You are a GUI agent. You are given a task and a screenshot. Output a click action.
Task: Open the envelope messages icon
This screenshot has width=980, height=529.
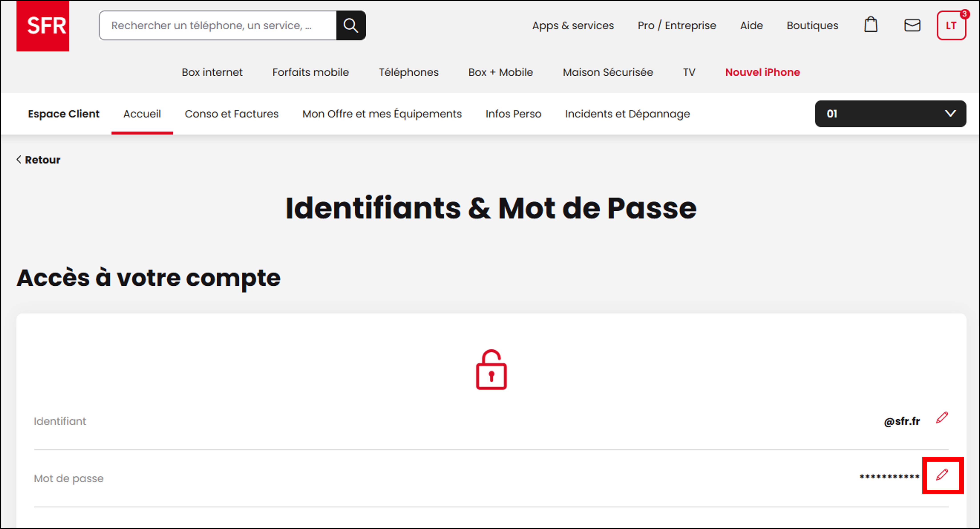(x=912, y=25)
